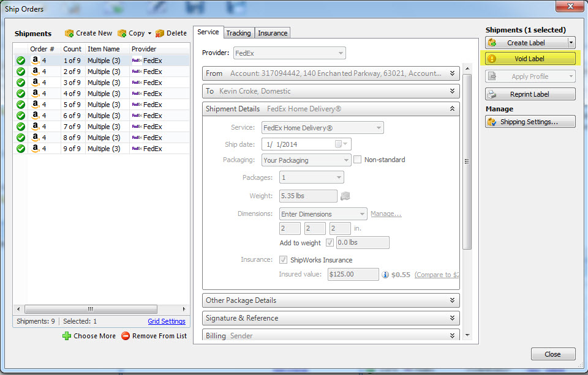Click the scroll right arrow in shipments grid
Viewport: 588px width, 375px height.
tap(184, 309)
